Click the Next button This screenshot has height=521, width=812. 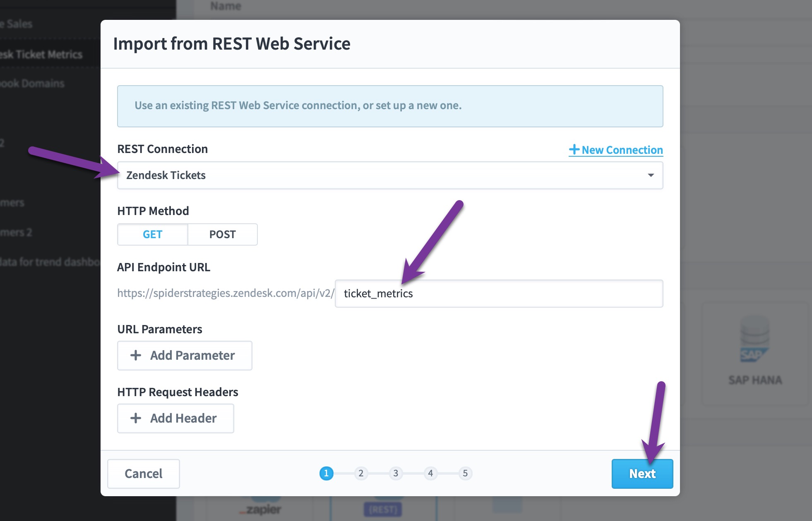point(642,474)
